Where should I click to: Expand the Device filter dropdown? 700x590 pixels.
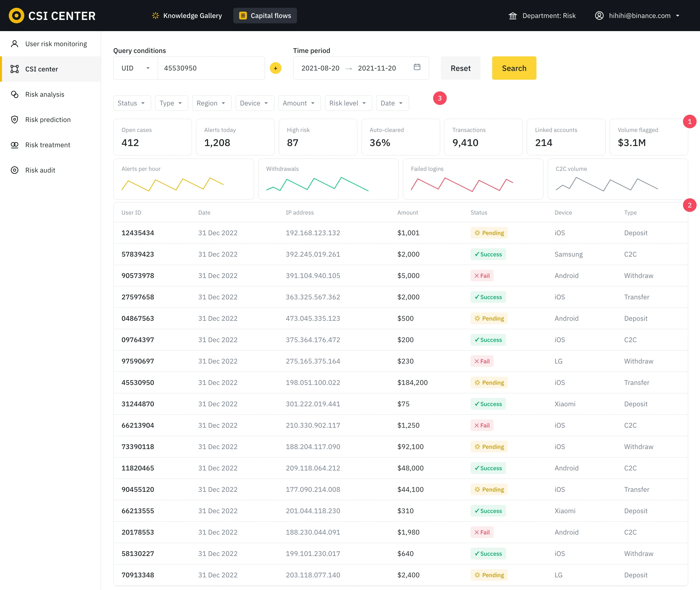pos(255,103)
